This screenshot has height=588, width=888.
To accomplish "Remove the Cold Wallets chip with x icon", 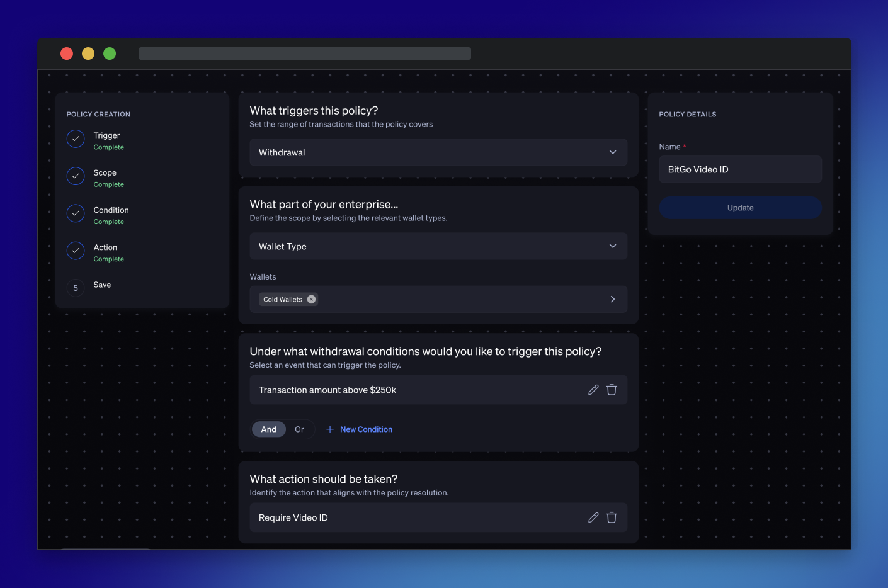I will click(x=311, y=299).
